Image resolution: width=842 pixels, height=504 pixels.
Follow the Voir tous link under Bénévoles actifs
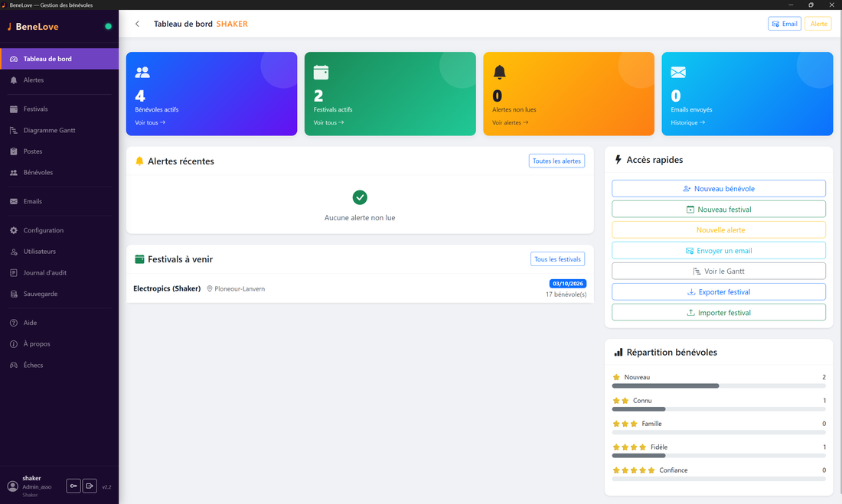[x=150, y=122]
